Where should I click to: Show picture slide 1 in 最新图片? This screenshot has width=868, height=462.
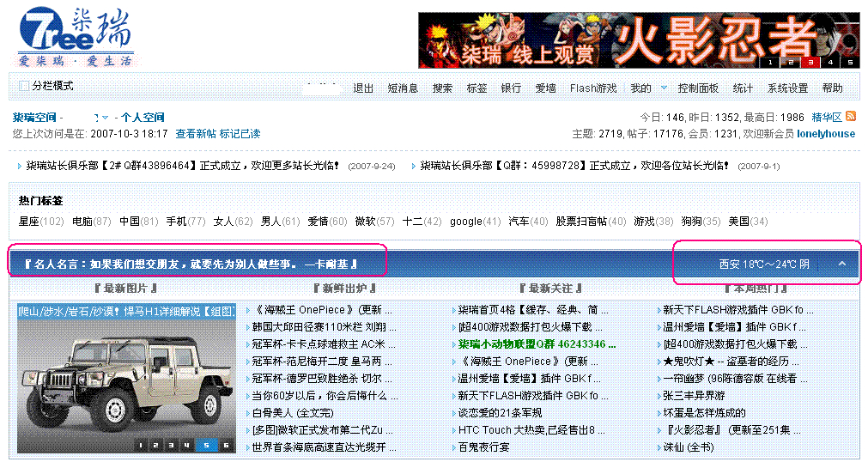(141, 445)
